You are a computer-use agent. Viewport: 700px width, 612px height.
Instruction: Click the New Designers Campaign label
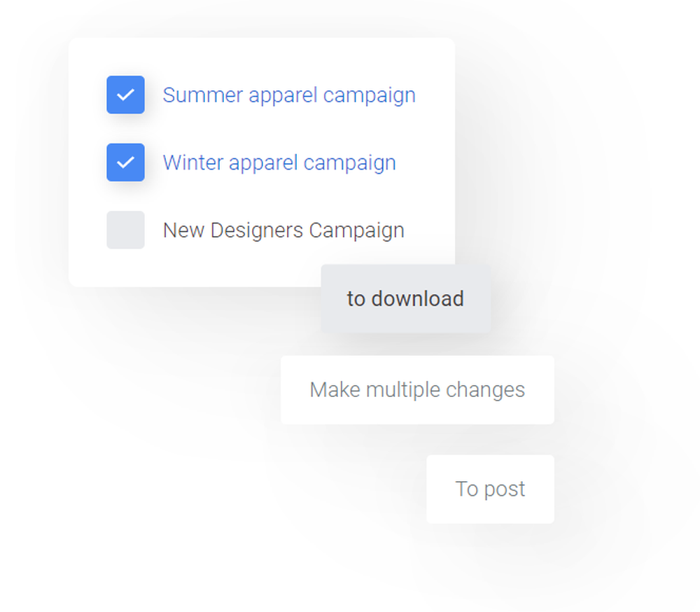284,230
